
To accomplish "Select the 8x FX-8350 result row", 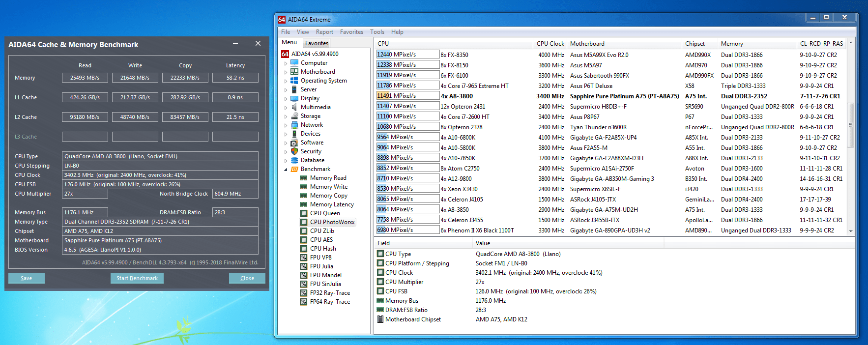I will click(x=611, y=55).
